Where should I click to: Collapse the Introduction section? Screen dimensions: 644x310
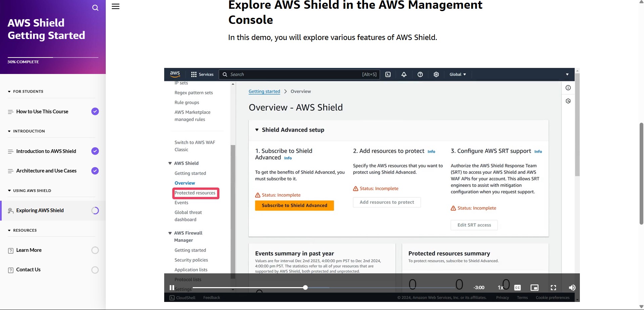9,131
